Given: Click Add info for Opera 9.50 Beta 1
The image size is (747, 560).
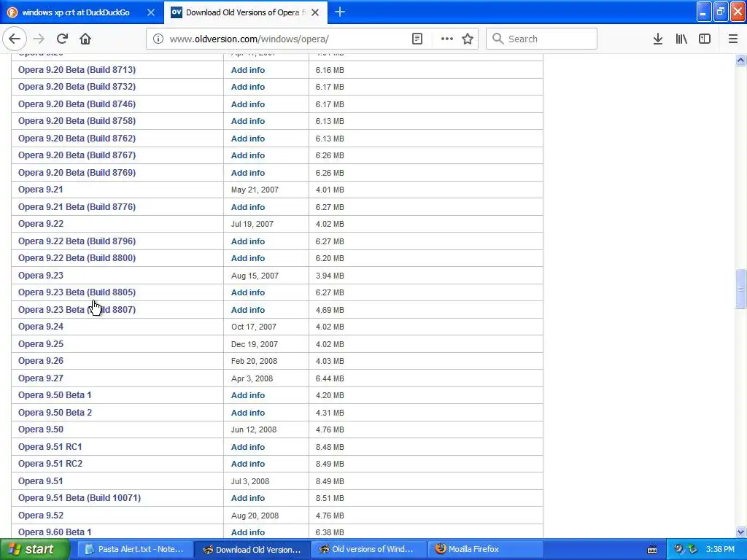Looking at the screenshot, I should [x=248, y=395].
